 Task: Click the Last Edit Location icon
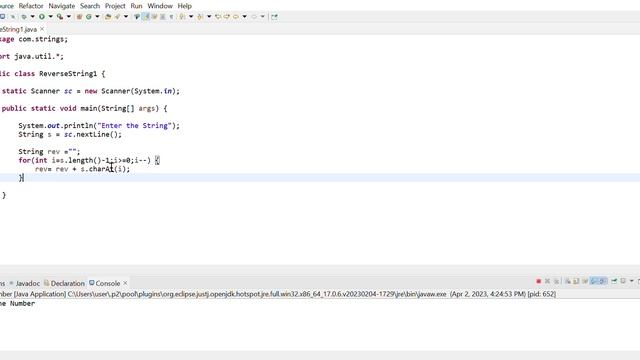pyautogui.click(x=218, y=17)
